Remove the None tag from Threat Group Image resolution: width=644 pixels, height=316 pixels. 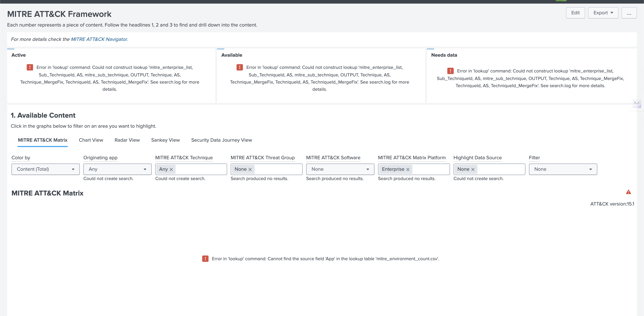(x=250, y=169)
